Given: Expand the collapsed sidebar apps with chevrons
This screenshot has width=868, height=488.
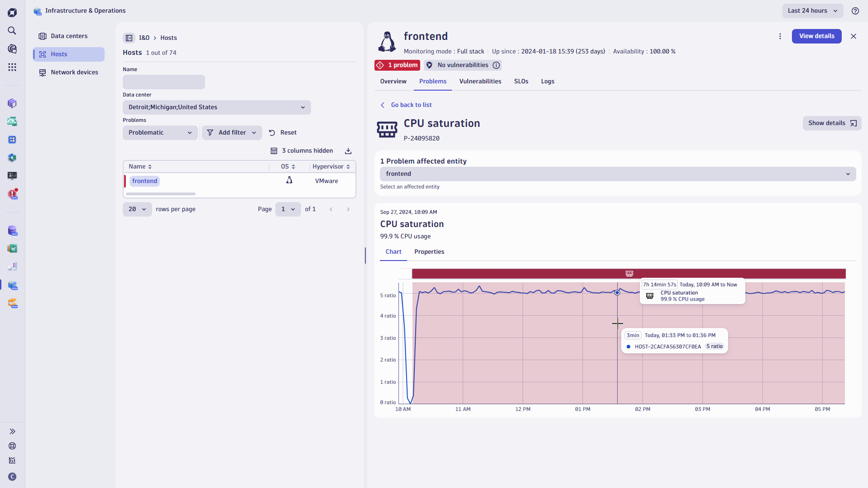Looking at the screenshot, I should tap(12, 431).
